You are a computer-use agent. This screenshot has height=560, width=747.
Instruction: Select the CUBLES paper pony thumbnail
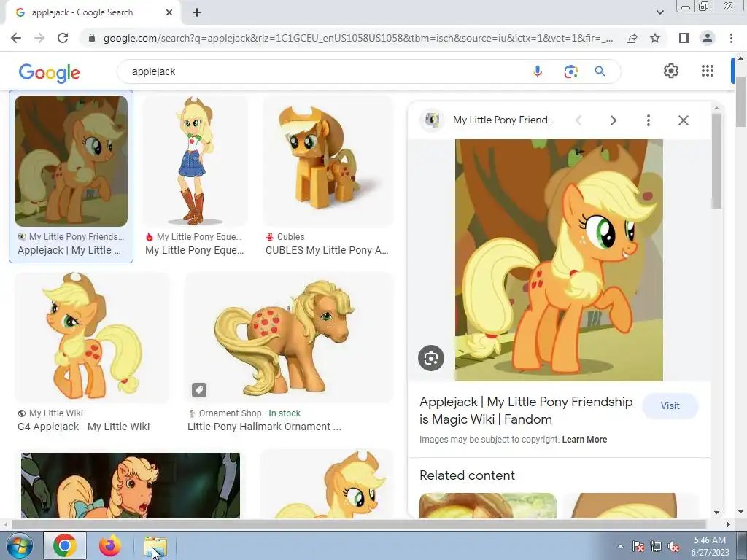(328, 160)
